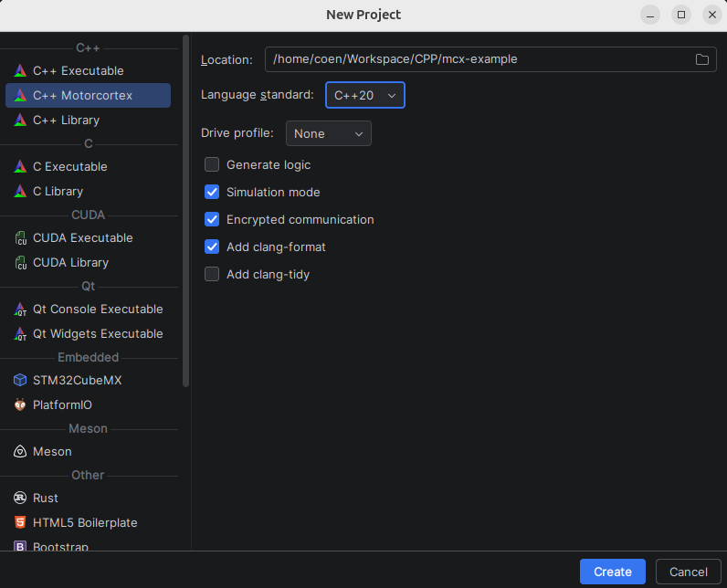Click the Rust project icon
727x588 pixels.
tap(20, 499)
